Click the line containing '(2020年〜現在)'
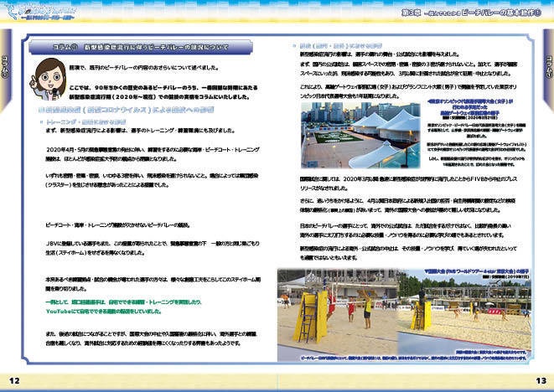Screen dimensions: 554x392 pyautogui.click(x=159, y=97)
